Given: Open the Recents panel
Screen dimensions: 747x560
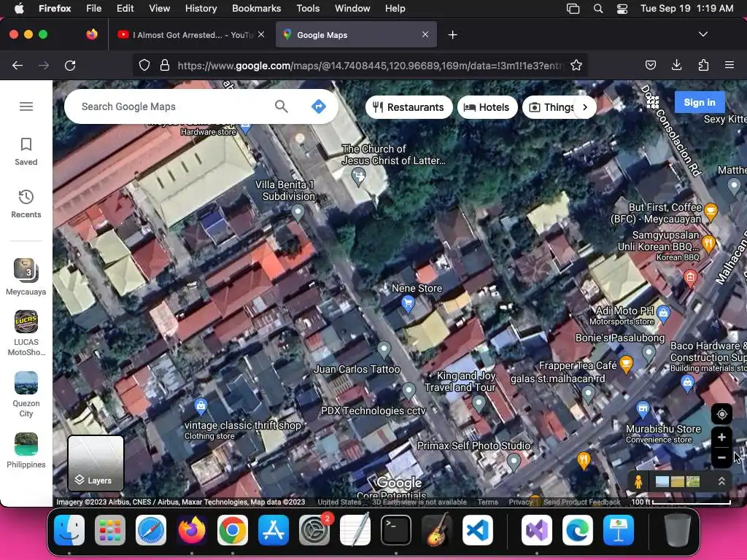Looking at the screenshot, I should click(26, 204).
